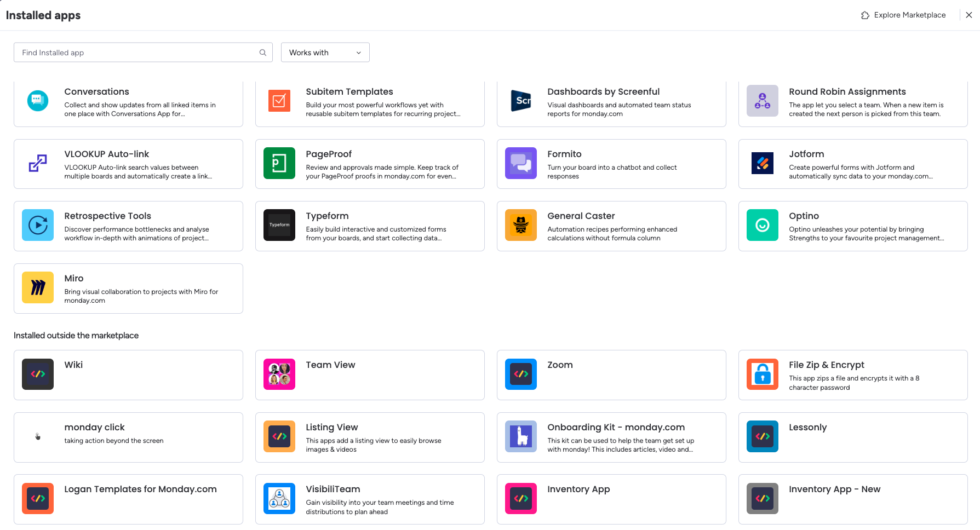Screen dimensions: 980x530
Task: Click the Dashboards by Screenful icon
Action: (x=521, y=101)
